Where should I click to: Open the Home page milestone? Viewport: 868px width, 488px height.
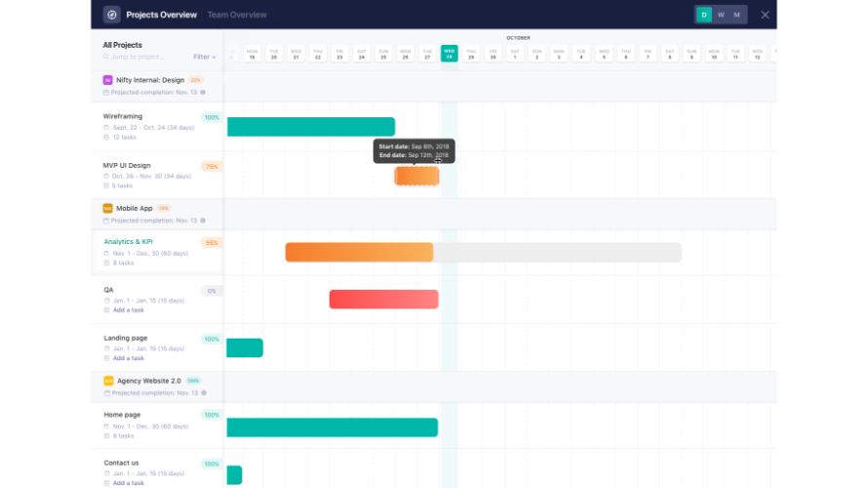point(122,415)
